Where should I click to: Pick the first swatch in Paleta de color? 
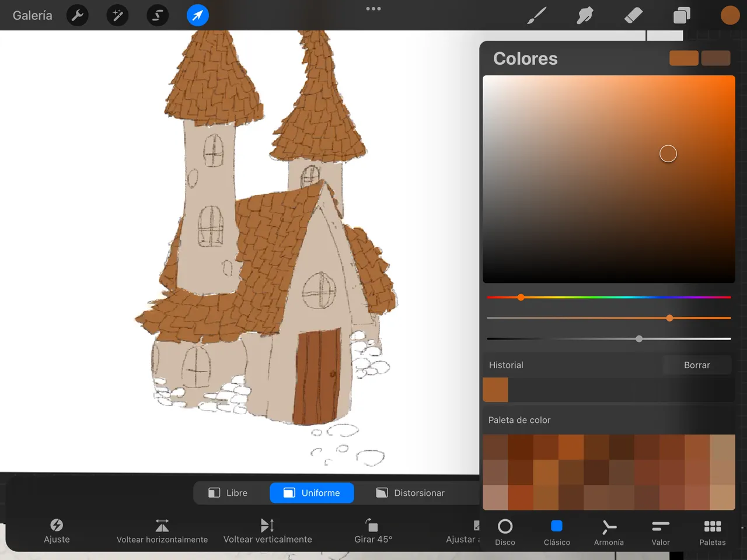tap(495, 447)
